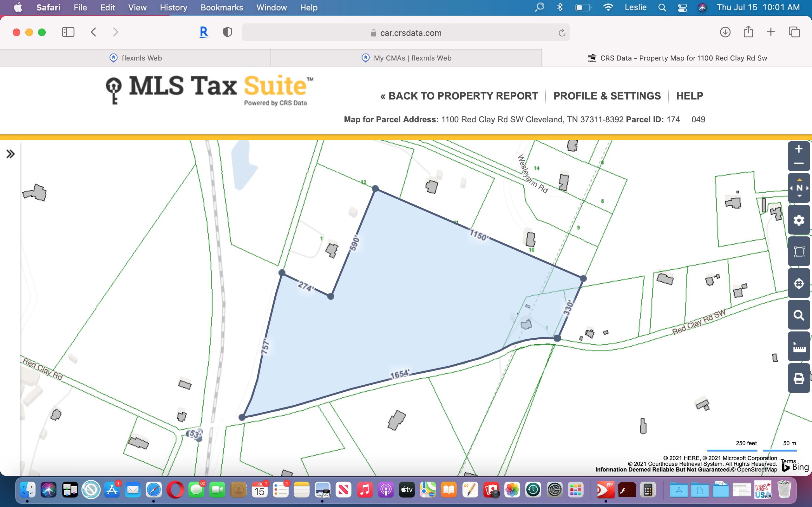
Task: Print the property map
Action: [x=799, y=378]
